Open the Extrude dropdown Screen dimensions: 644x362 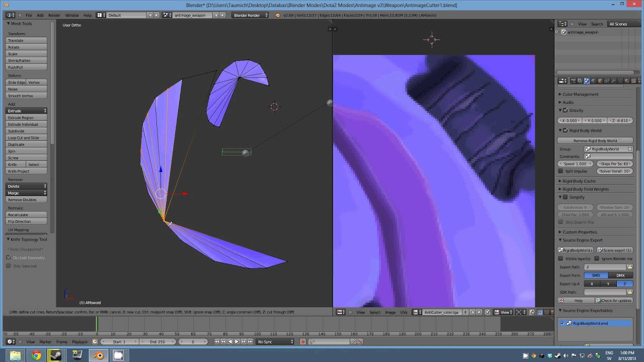pyautogui.click(x=27, y=111)
